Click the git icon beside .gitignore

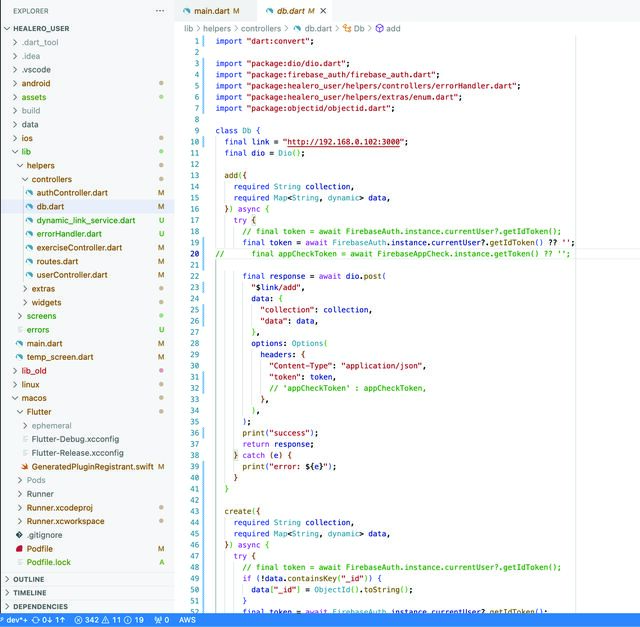pyautogui.click(x=19, y=535)
